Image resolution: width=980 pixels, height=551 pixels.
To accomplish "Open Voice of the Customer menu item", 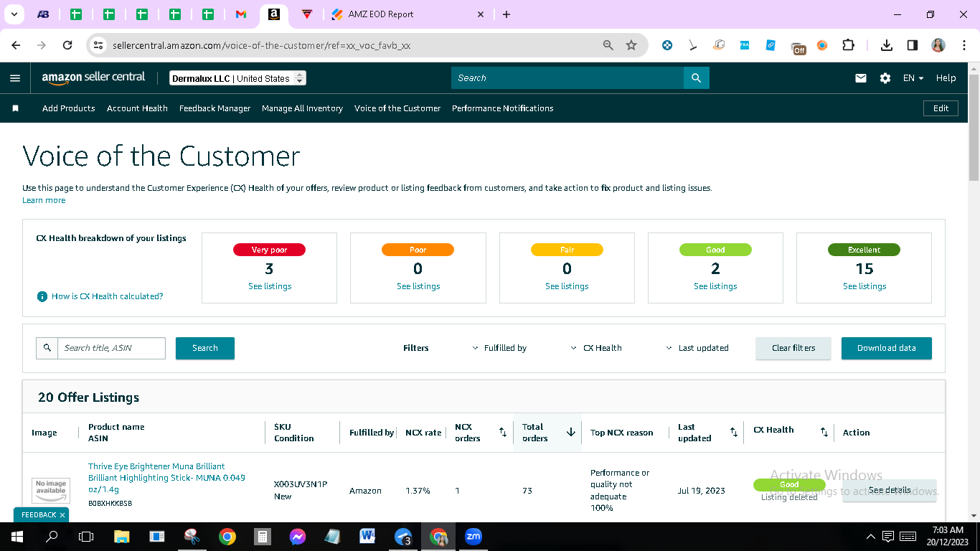I will point(397,108).
